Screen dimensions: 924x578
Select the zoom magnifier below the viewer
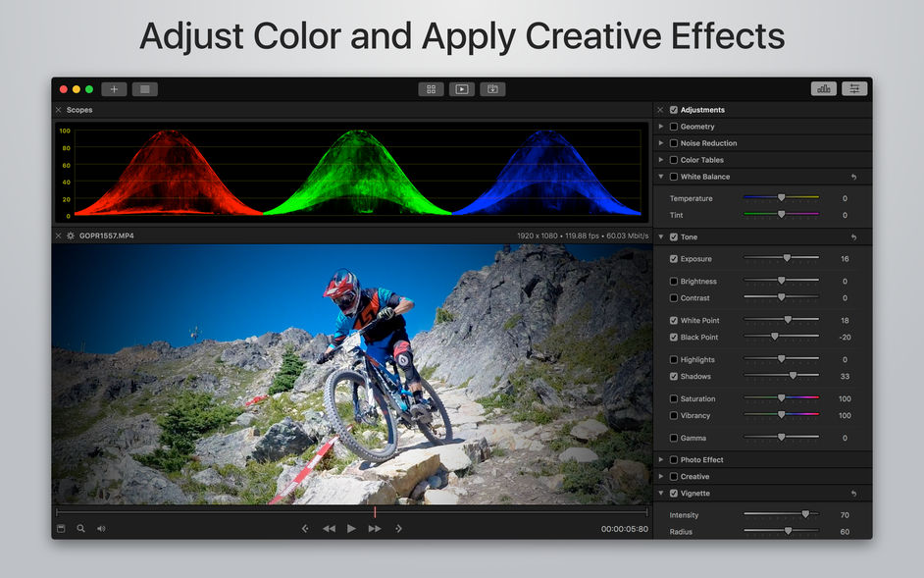click(79, 528)
